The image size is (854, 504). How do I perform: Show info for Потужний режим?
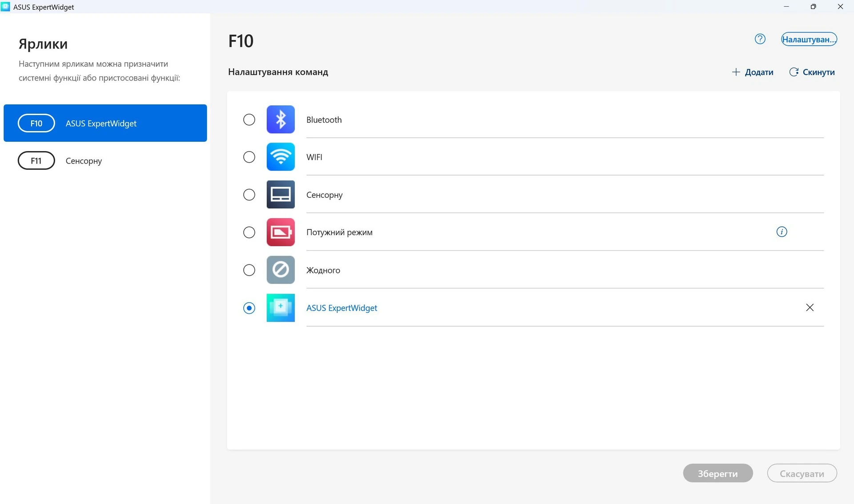point(781,232)
